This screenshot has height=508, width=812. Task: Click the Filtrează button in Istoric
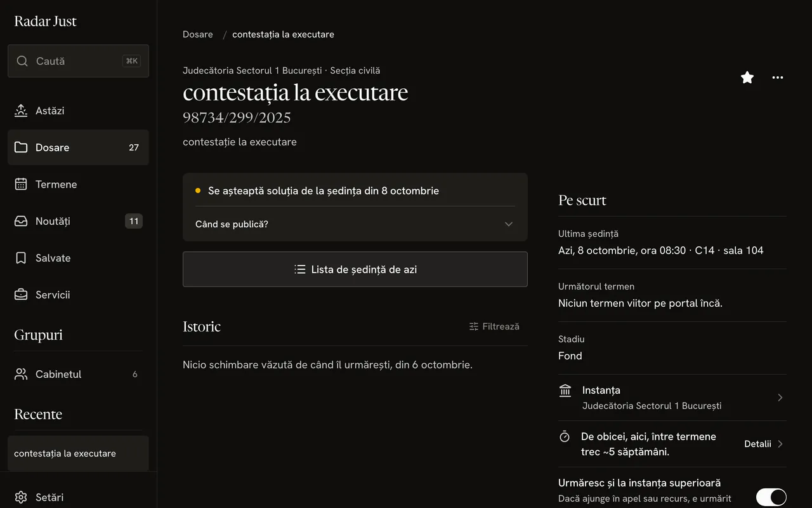[494, 326]
